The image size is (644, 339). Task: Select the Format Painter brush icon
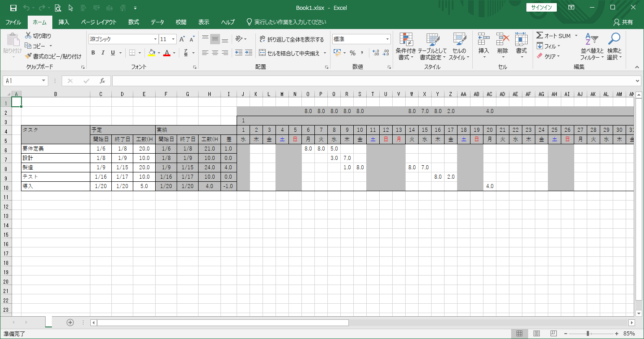(x=28, y=56)
